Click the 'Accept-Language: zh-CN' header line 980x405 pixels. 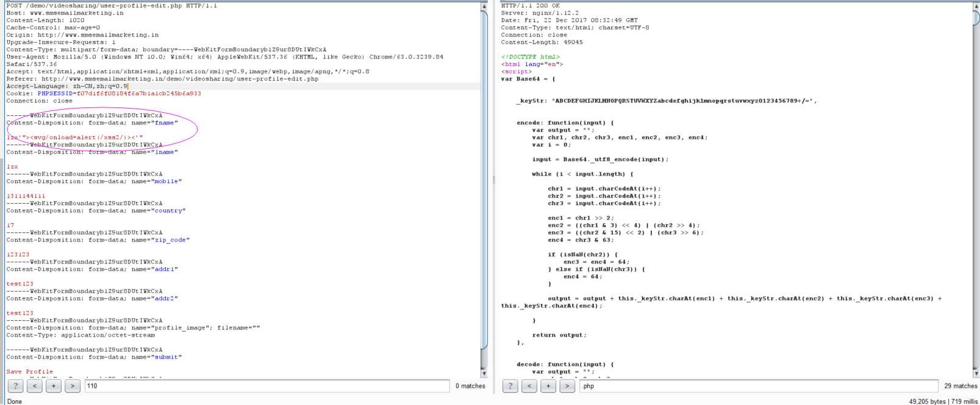coord(67,86)
